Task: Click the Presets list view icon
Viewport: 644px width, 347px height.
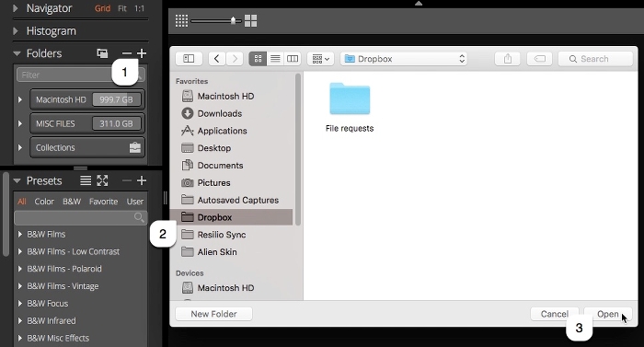Action: click(86, 180)
